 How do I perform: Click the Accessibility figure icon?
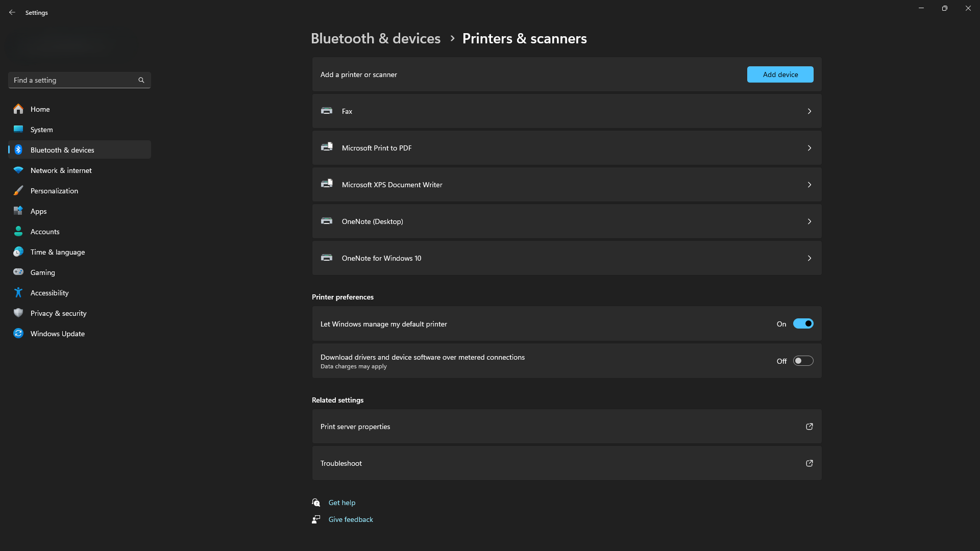pyautogui.click(x=18, y=292)
